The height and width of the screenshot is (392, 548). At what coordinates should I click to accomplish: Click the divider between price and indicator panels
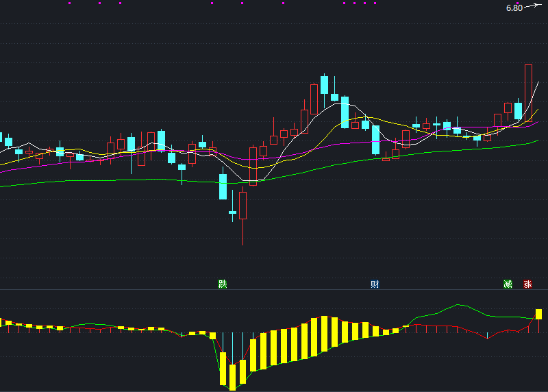274,290
